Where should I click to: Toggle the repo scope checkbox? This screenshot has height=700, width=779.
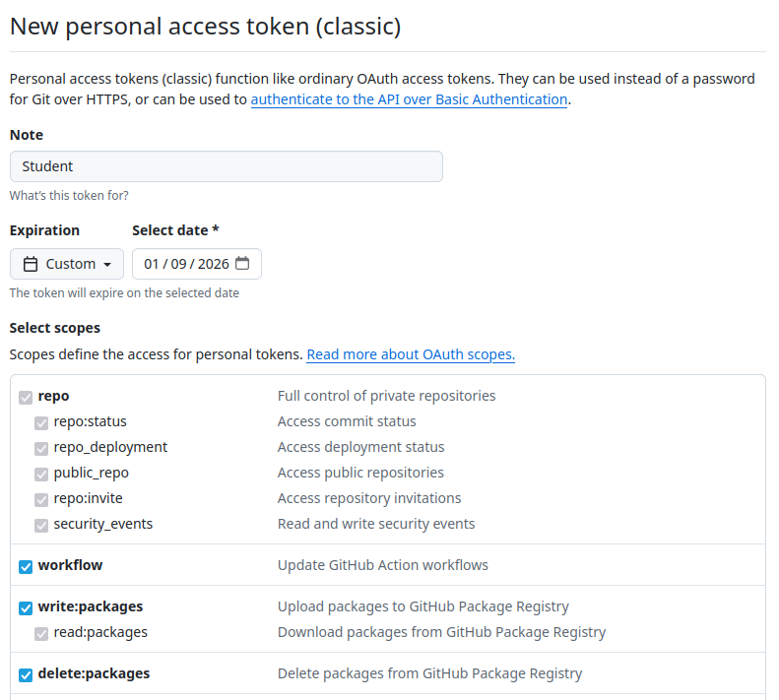[26, 397]
